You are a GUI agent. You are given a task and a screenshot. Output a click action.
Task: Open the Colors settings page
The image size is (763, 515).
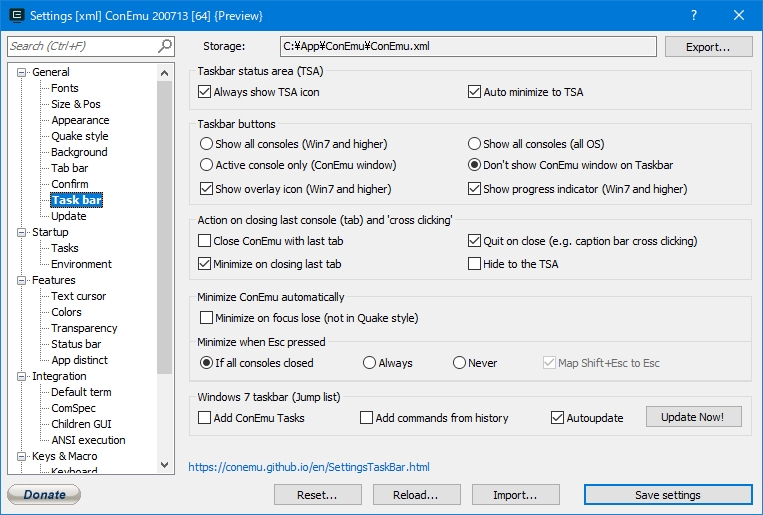point(66,312)
